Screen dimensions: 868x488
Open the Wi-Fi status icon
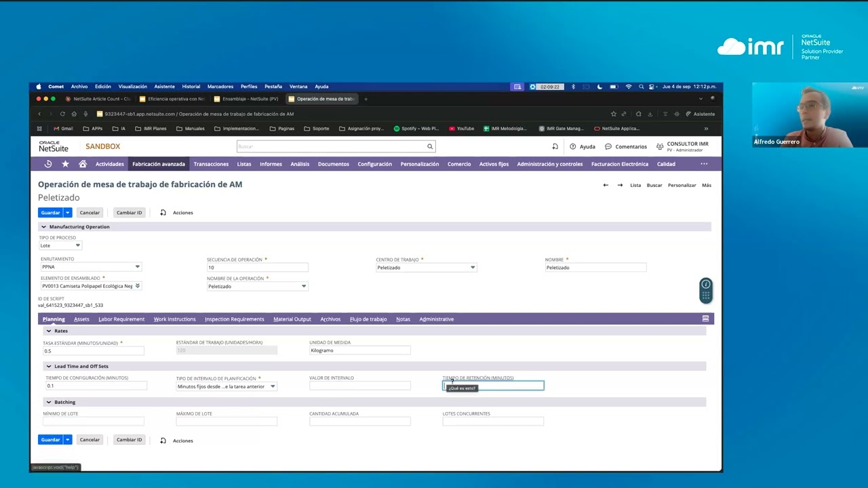[x=629, y=87]
